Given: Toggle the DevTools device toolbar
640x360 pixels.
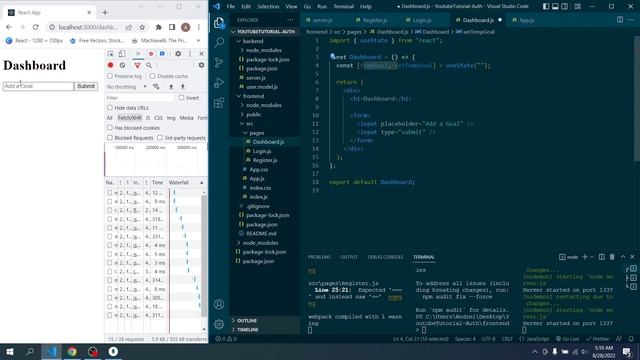Looking at the screenshot, I should point(122,53).
